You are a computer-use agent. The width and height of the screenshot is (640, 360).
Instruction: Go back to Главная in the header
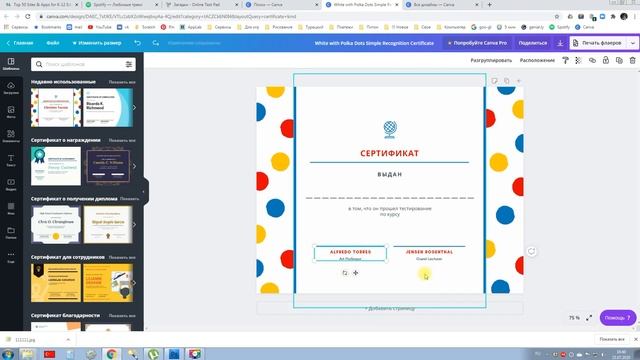(x=20, y=43)
